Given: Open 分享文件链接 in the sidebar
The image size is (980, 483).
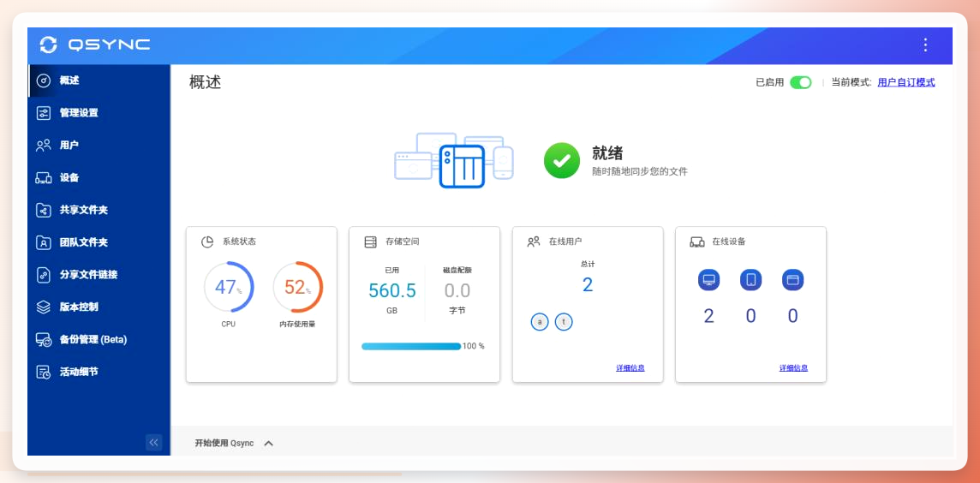Looking at the screenshot, I should (99, 275).
